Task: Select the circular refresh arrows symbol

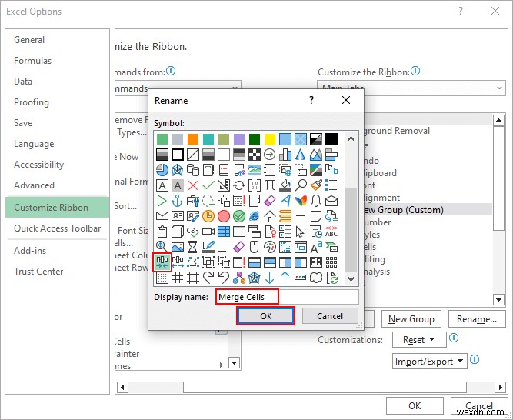Action: (239, 185)
